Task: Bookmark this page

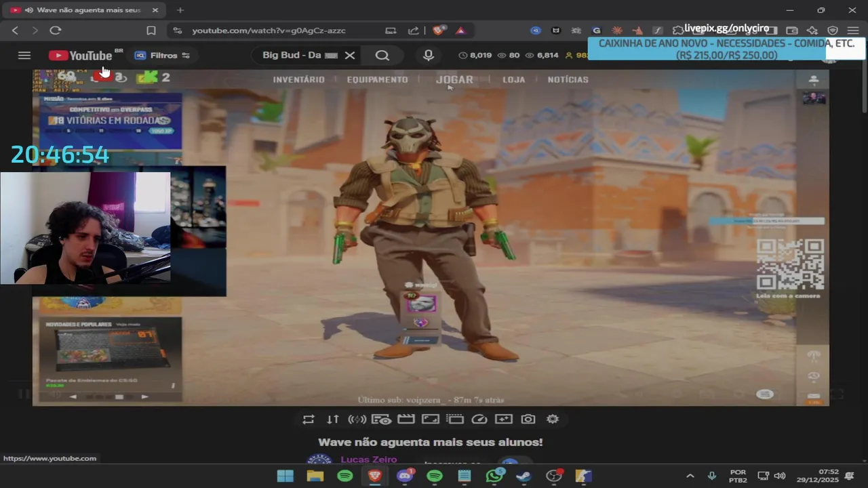Action: 151,30
